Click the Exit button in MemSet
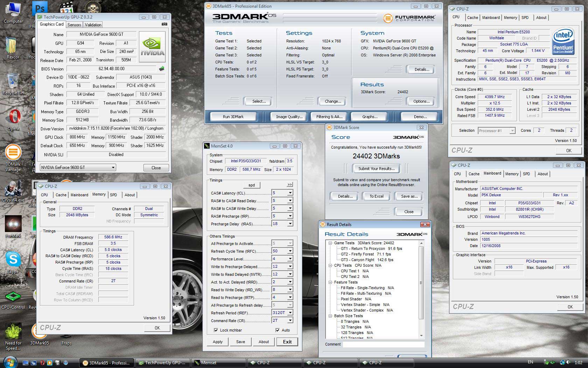Viewport: 588px width, 368px height. (x=287, y=342)
